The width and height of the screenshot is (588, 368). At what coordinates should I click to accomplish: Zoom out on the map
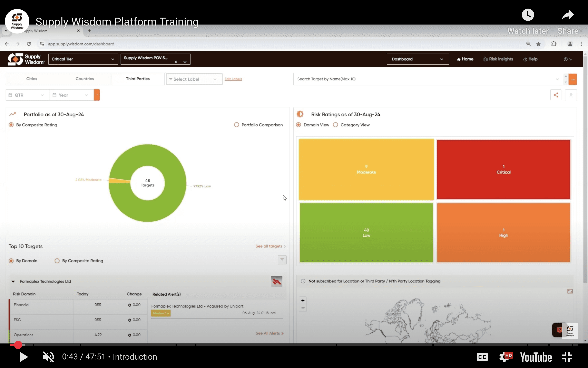coord(303,308)
